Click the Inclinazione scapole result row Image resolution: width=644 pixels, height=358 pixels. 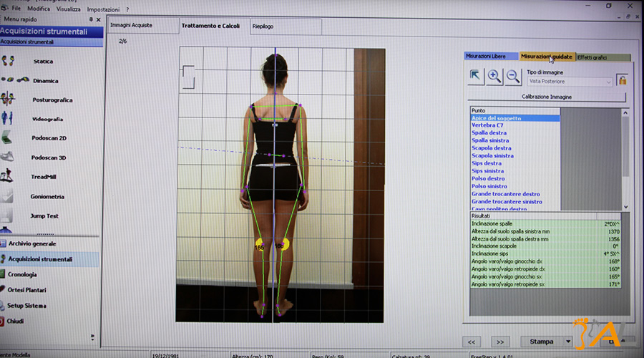pos(545,246)
